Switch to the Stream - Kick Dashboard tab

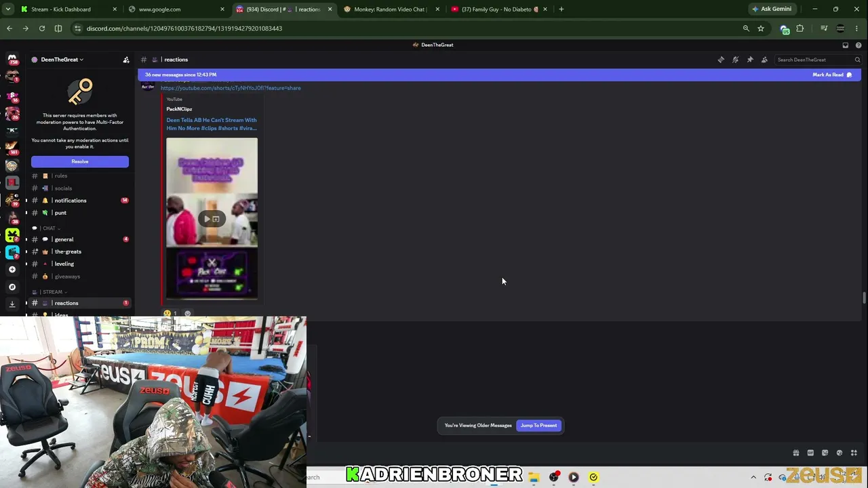tap(68, 9)
